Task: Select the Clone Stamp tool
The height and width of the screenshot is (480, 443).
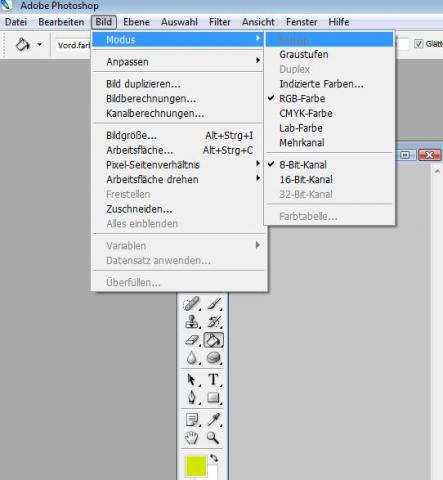Action: 192,322
